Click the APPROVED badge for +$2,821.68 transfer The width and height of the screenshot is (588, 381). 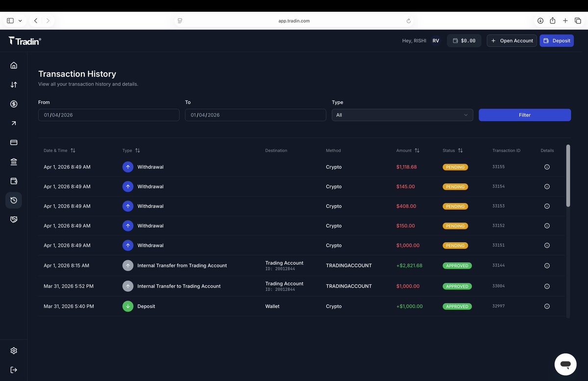pyautogui.click(x=457, y=266)
